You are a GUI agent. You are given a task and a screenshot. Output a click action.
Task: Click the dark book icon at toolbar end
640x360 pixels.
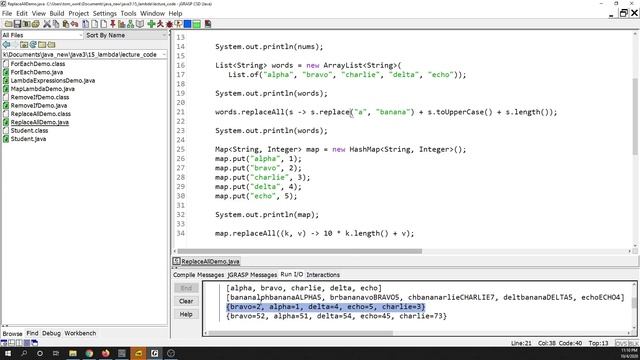(208, 24)
